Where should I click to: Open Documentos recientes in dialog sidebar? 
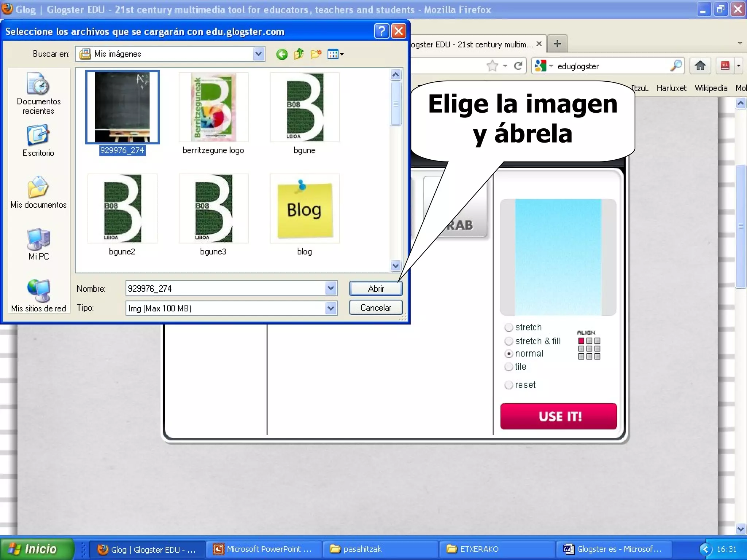pos(38,94)
